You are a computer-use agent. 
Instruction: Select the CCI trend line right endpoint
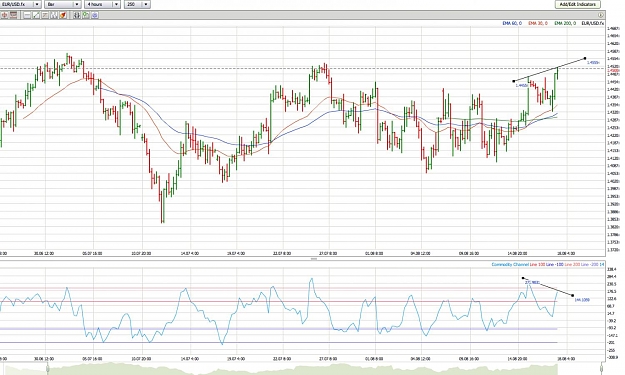573,296
